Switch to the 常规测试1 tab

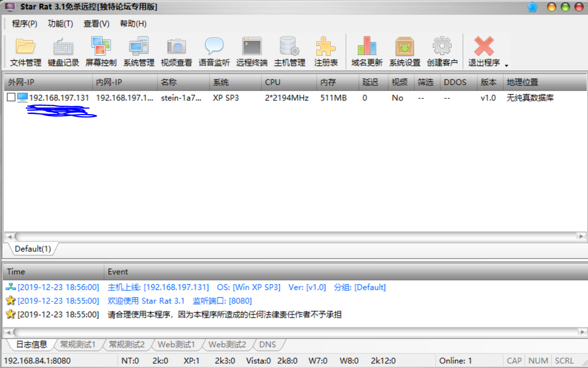coord(78,345)
